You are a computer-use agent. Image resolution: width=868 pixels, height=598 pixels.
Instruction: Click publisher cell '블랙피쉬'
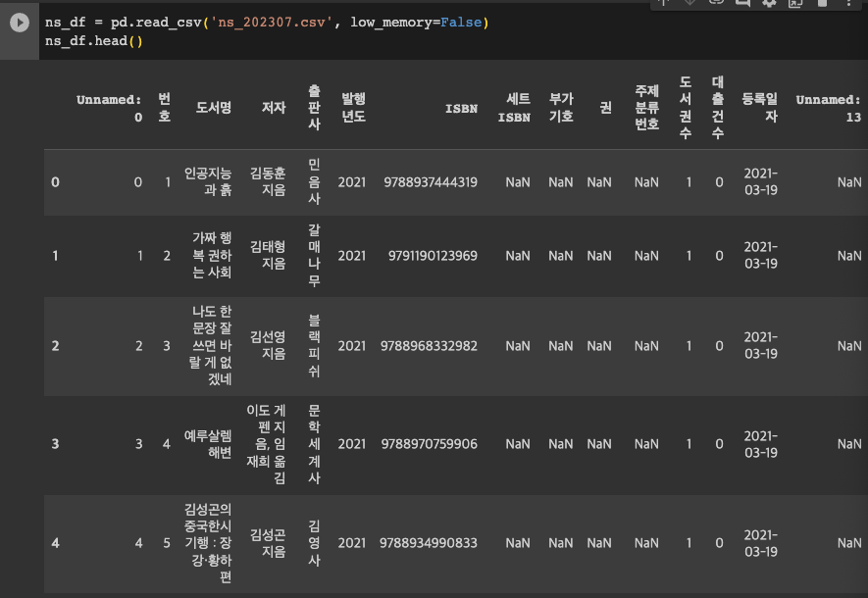point(314,346)
